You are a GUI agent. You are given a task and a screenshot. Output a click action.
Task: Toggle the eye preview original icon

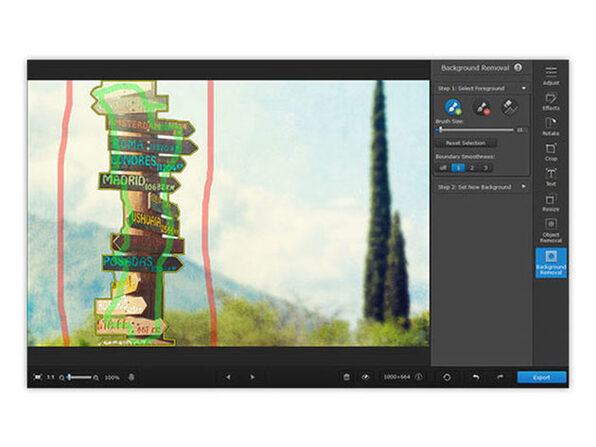pyautogui.click(x=365, y=377)
